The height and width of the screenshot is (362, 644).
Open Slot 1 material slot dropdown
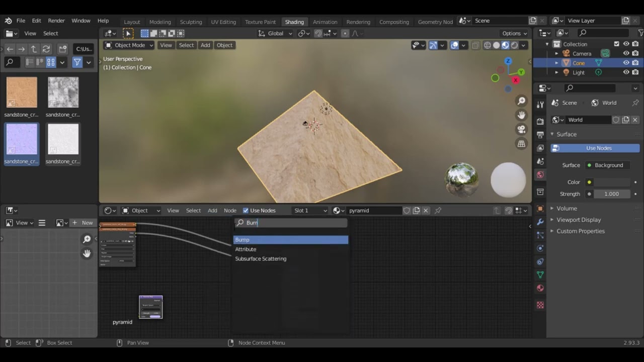(310, 210)
